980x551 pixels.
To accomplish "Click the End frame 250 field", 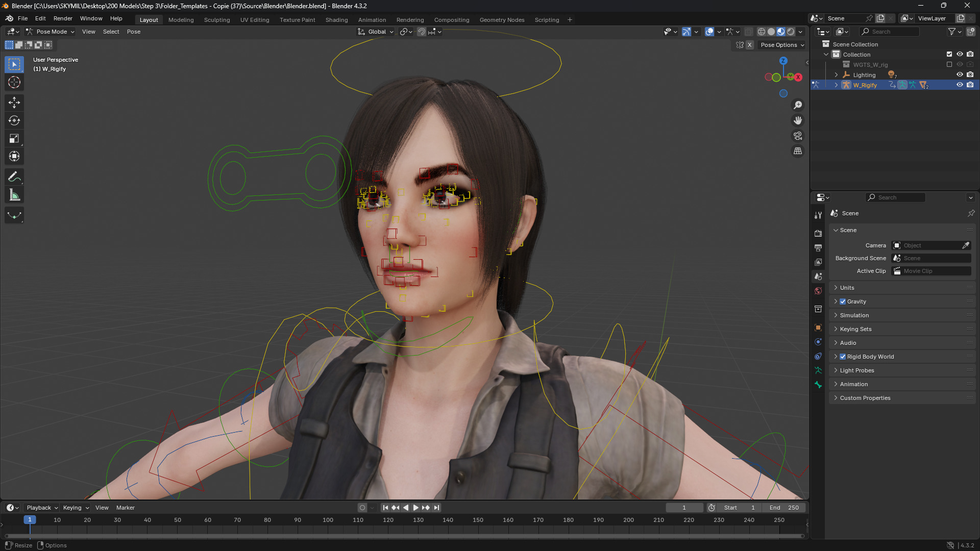I will pos(784,508).
